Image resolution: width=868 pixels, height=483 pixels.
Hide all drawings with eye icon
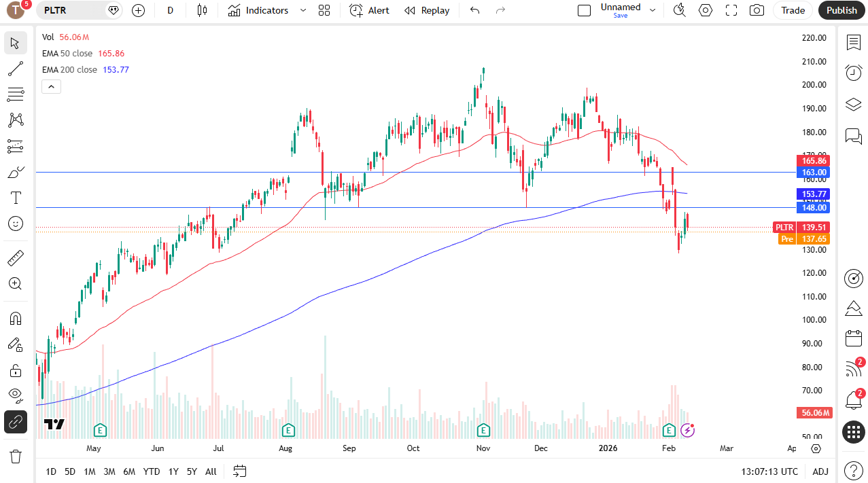pyautogui.click(x=16, y=396)
